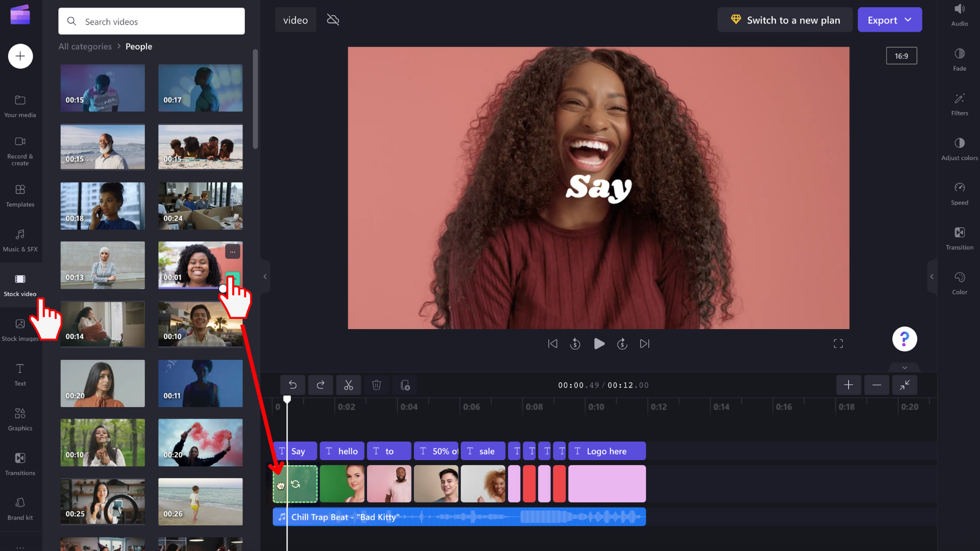Click the timeline playhead handle

(x=287, y=399)
